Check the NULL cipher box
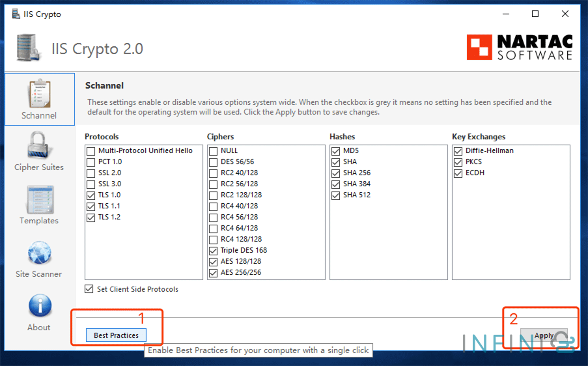Screen dimensions: 588x366 tap(213, 151)
